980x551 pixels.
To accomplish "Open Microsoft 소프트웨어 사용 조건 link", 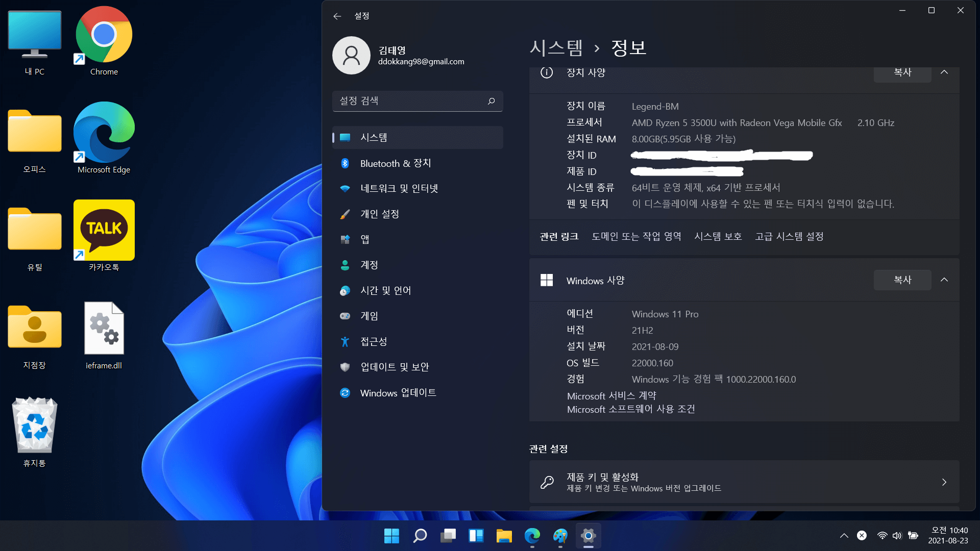I will (x=631, y=409).
